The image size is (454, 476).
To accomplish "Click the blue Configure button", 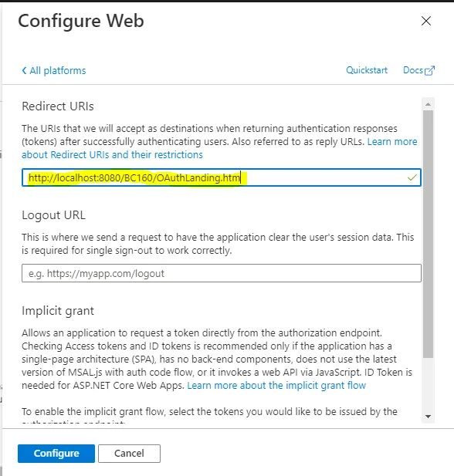I will [56, 453].
